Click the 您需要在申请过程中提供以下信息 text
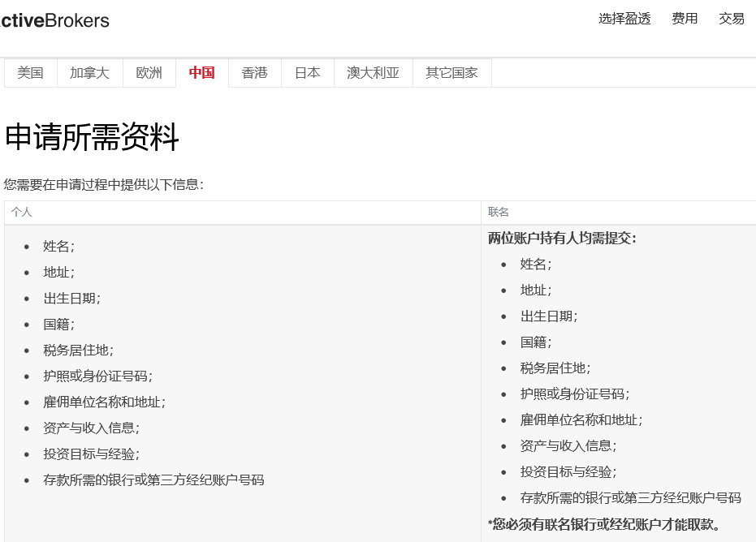This screenshot has width=756, height=542. pos(104,184)
